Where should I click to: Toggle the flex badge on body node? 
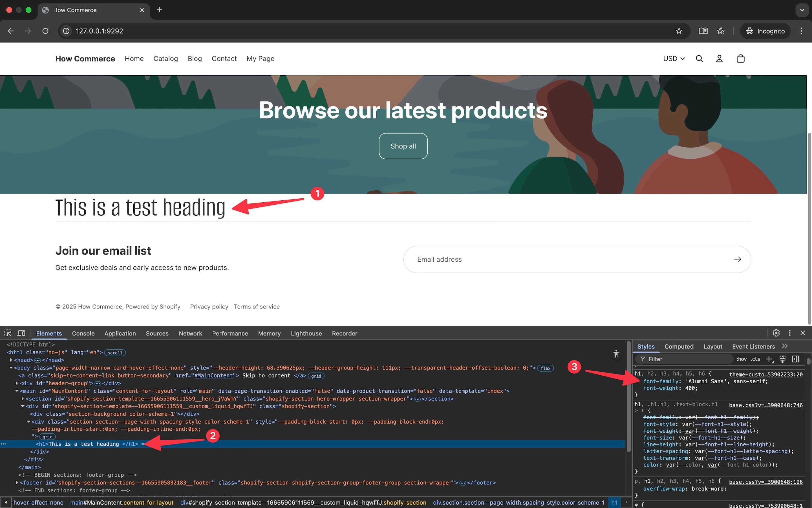coord(545,368)
